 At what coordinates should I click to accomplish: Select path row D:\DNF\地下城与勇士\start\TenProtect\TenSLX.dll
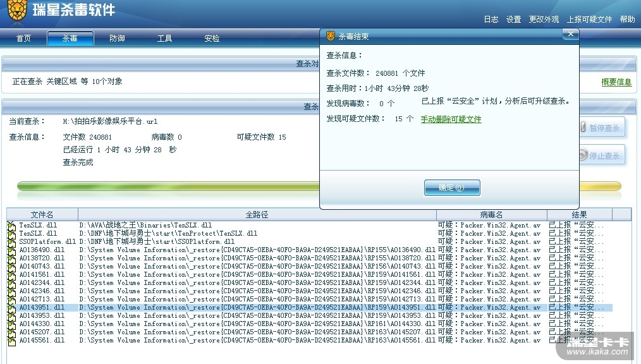(168, 233)
